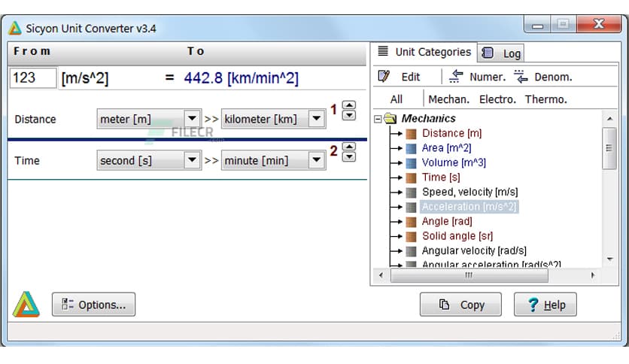Screen dimensions: 629x364
Task: Click the brown icon next to Solid angle
Action: tap(411, 236)
